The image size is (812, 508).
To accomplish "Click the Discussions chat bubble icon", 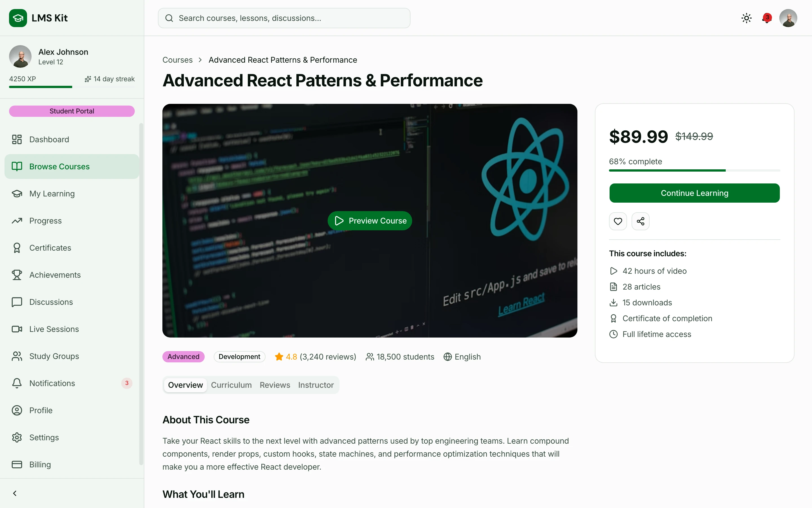I will click(17, 302).
